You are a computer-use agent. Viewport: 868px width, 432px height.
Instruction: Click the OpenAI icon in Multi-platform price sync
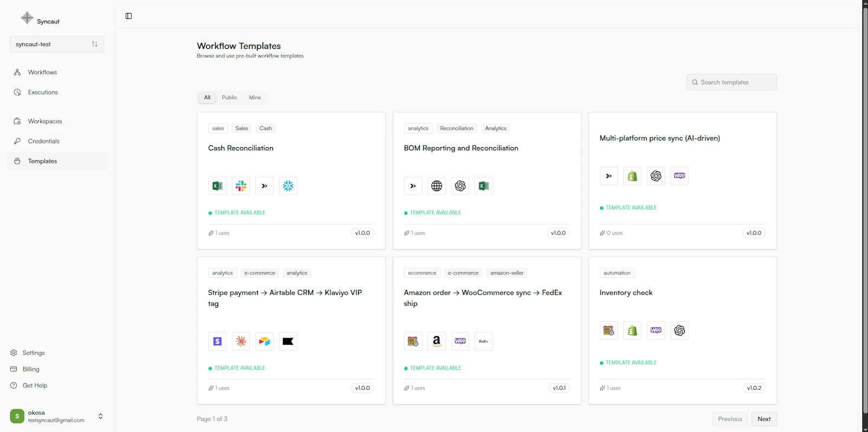point(656,176)
